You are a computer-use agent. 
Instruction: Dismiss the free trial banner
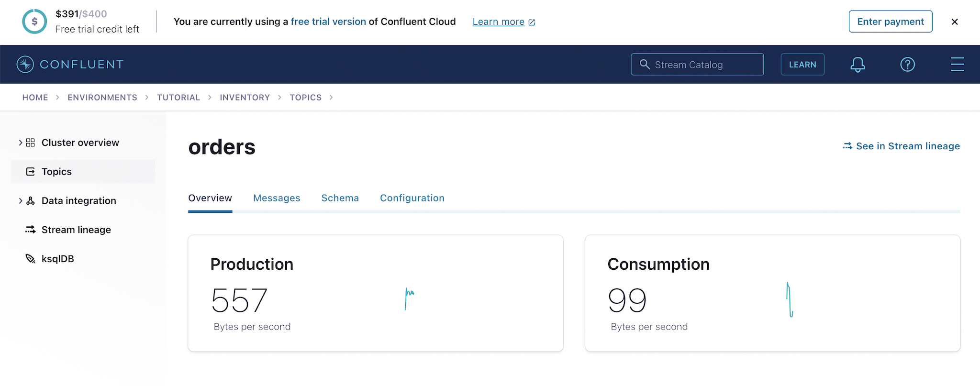click(954, 22)
